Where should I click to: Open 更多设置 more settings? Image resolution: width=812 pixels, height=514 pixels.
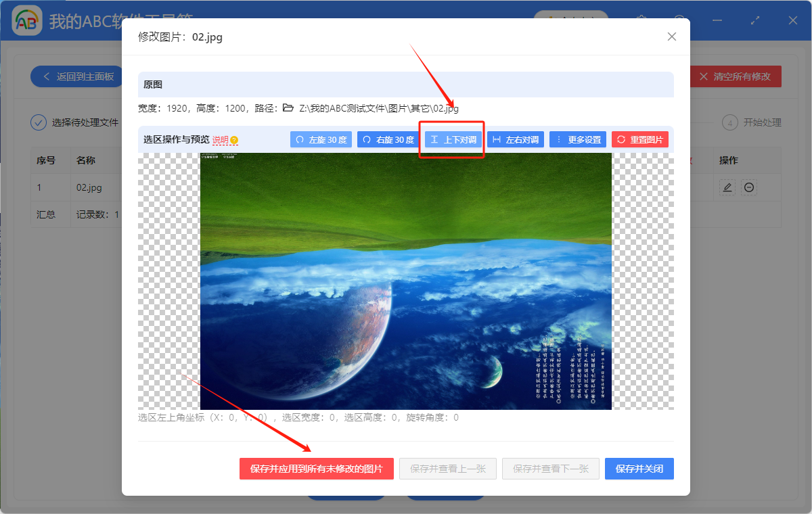point(578,139)
